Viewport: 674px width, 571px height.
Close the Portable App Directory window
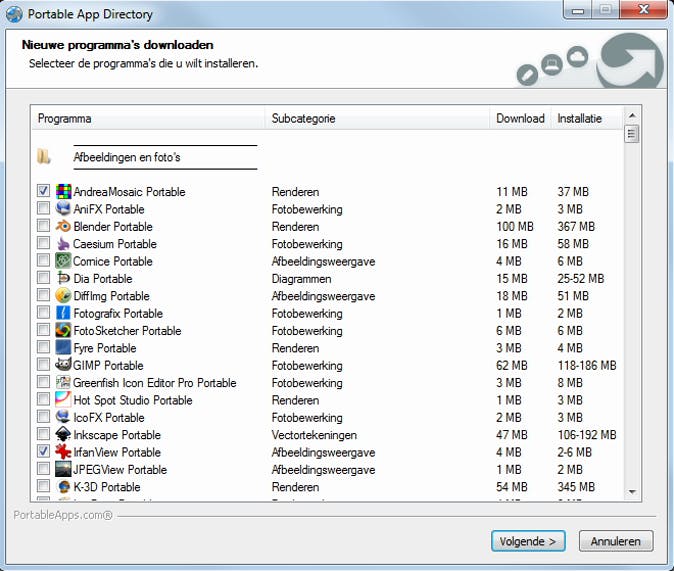click(x=643, y=10)
